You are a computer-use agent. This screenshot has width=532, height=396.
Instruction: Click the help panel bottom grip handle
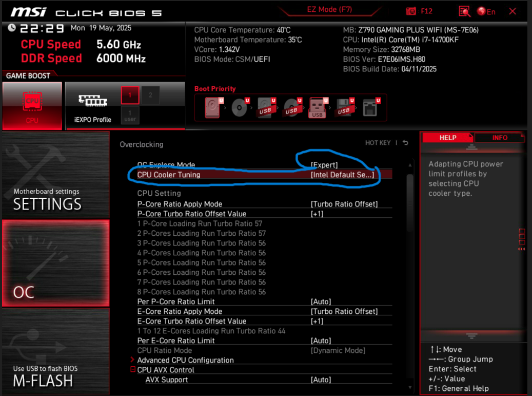(x=471, y=336)
